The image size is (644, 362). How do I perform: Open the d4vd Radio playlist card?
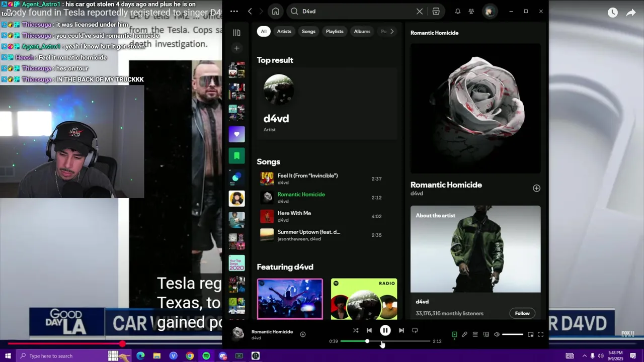click(364, 299)
